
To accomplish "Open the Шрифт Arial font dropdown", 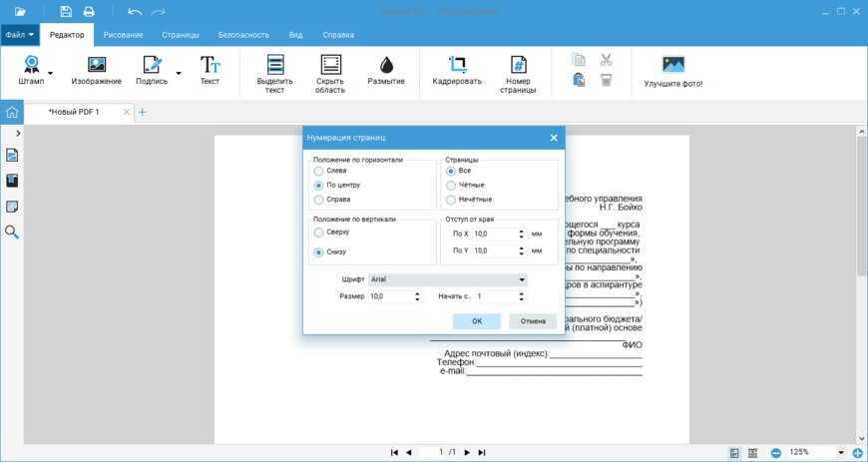I will coord(447,280).
